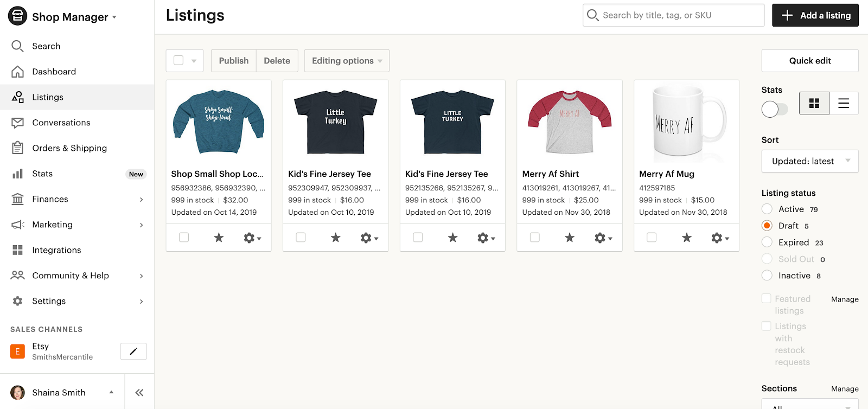Click the Publish button

coord(234,61)
